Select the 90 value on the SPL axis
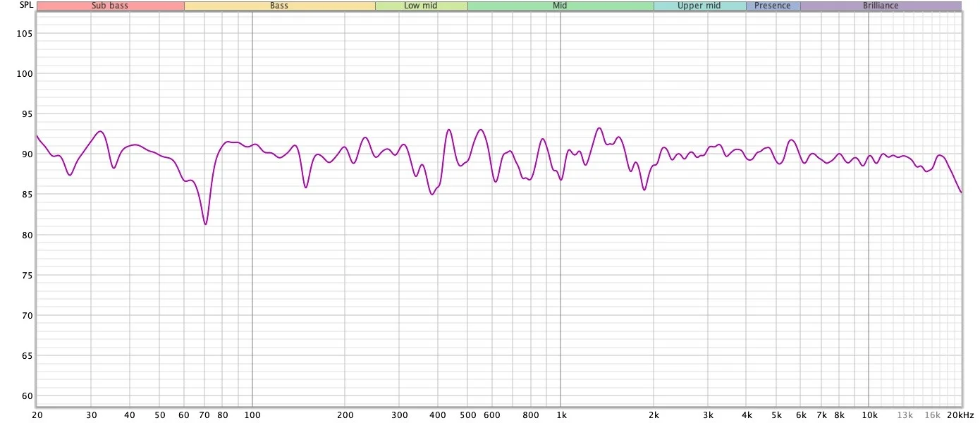 coord(28,154)
